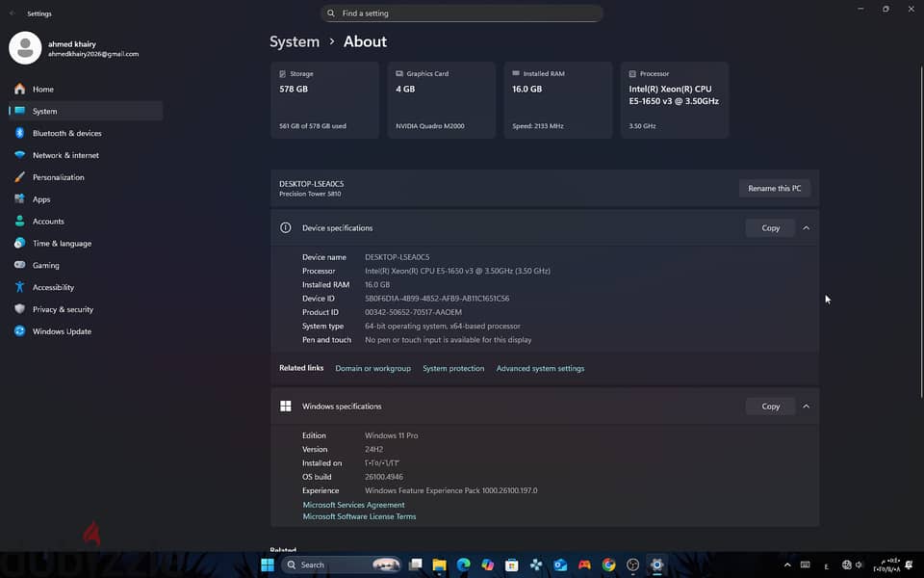The width and height of the screenshot is (924, 578).
Task: Select the Device ID value text
Action: click(x=437, y=299)
